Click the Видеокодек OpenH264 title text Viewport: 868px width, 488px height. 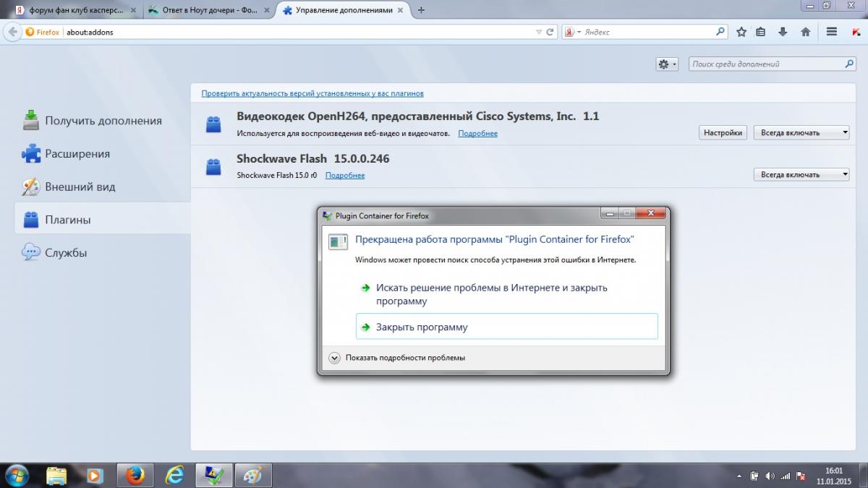click(417, 116)
